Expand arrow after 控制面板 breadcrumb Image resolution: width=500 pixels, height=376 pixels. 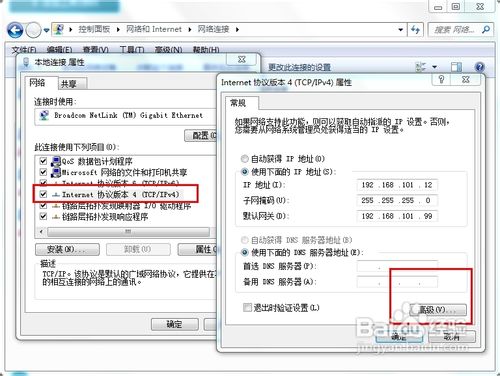click(x=118, y=30)
